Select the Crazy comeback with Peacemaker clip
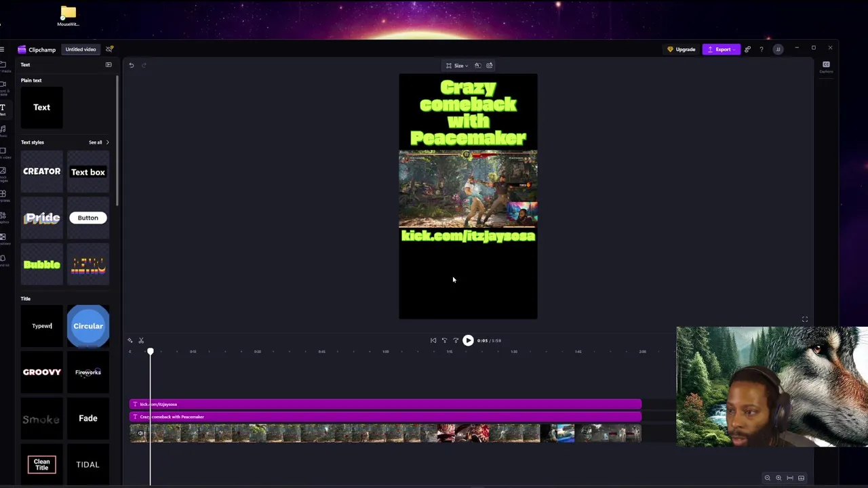This screenshot has width=868, height=488. (385, 416)
